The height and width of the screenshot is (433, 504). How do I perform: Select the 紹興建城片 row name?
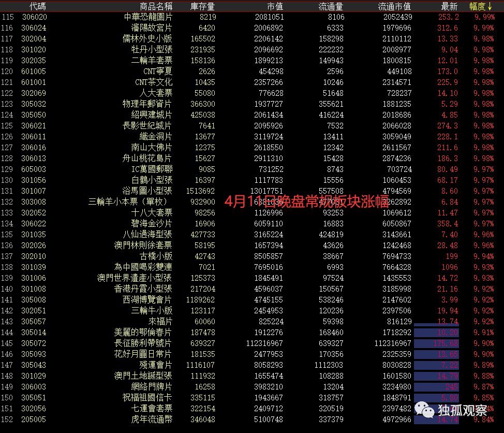coord(152,115)
